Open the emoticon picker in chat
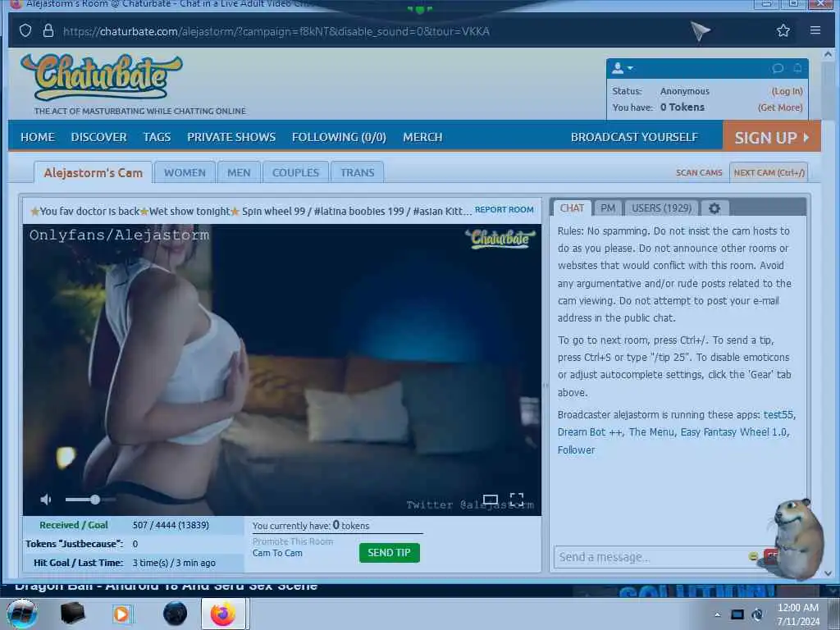Viewport: 840px width, 630px height. 753,557
